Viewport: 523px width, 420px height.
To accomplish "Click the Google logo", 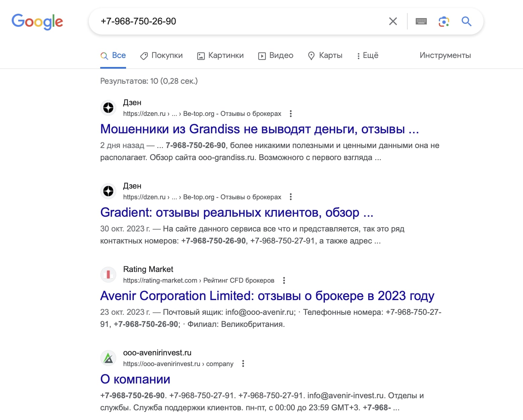I will [x=37, y=21].
